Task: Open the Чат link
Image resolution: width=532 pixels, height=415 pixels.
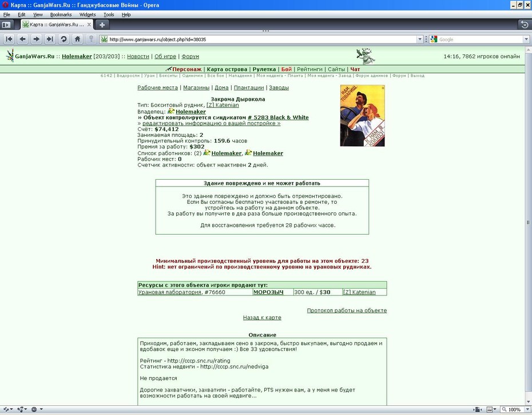Action: (355, 69)
